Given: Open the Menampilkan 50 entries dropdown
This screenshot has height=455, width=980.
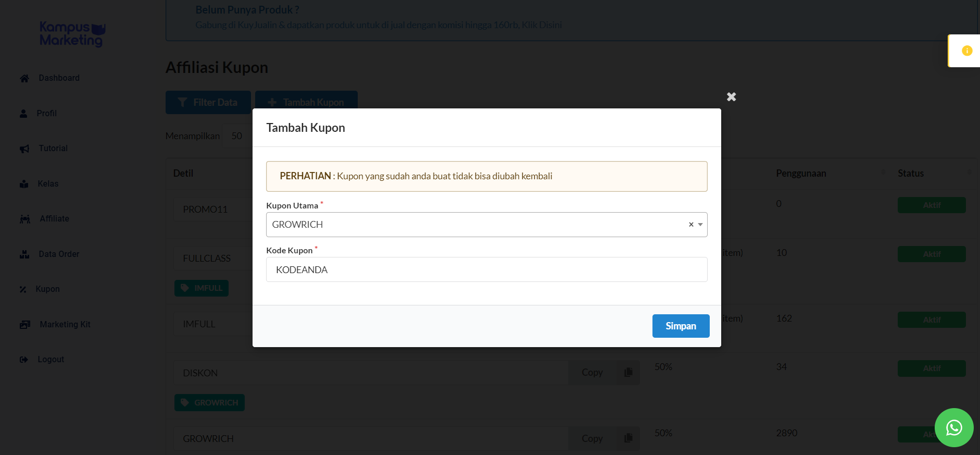Looking at the screenshot, I should point(237,136).
